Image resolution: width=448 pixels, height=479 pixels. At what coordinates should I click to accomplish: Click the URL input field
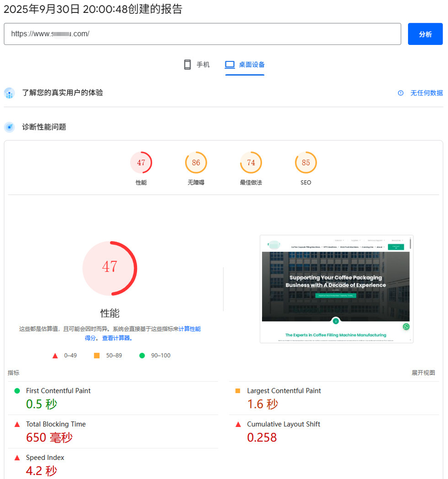click(x=202, y=34)
